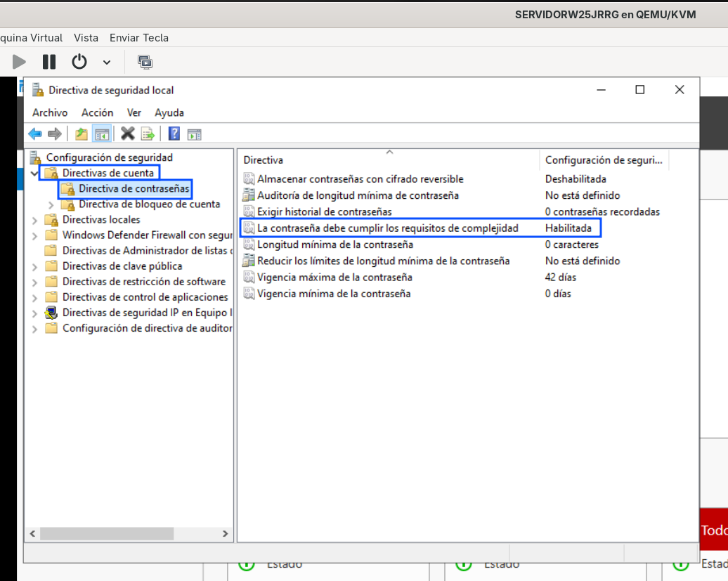This screenshot has width=728, height=581.
Task: Select Directiva de contraseñas tree item
Action: click(134, 188)
